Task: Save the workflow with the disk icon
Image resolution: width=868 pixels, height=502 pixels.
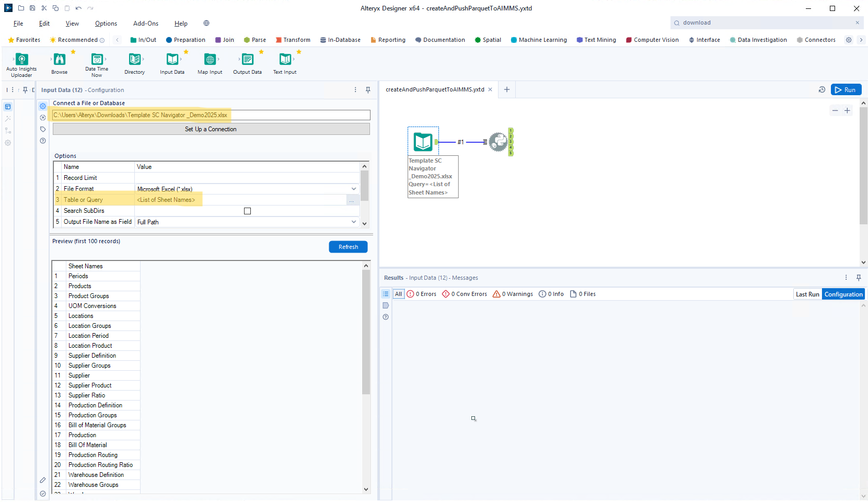Action: [x=32, y=8]
